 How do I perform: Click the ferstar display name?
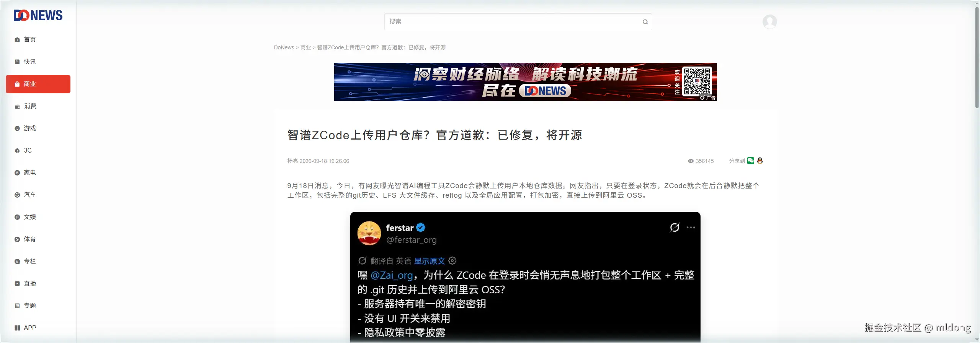[x=400, y=228]
